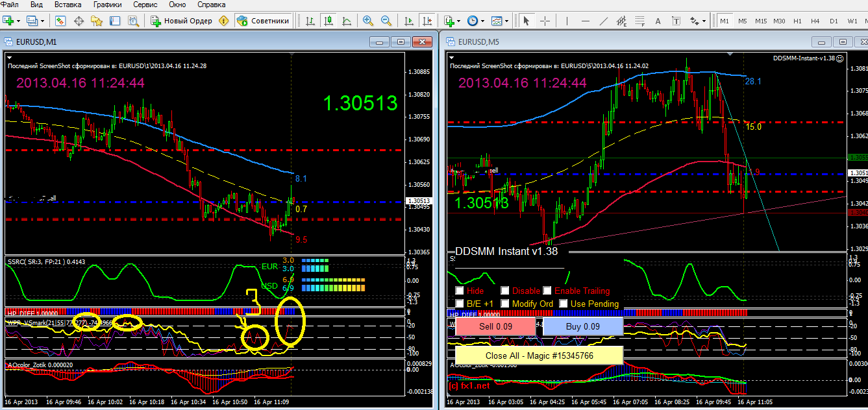This screenshot has width=868, height=410.
Task: Select the equidistant channel tool
Action: (x=621, y=21)
